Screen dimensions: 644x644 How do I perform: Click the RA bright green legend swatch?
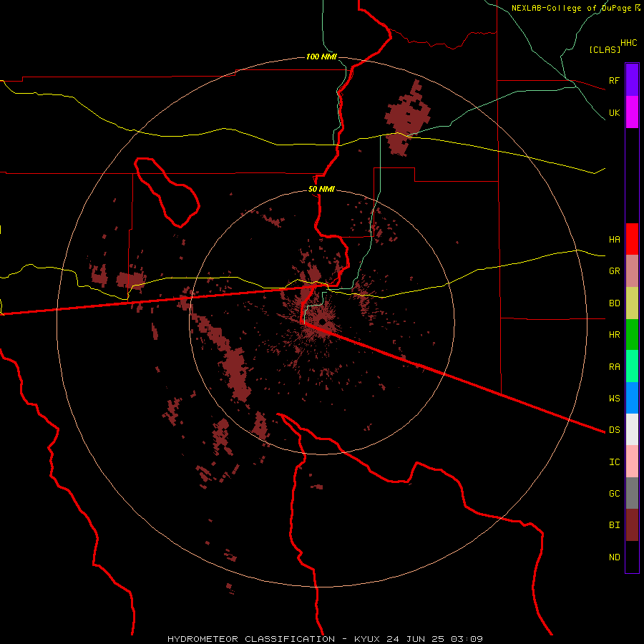click(x=632, y=366)
